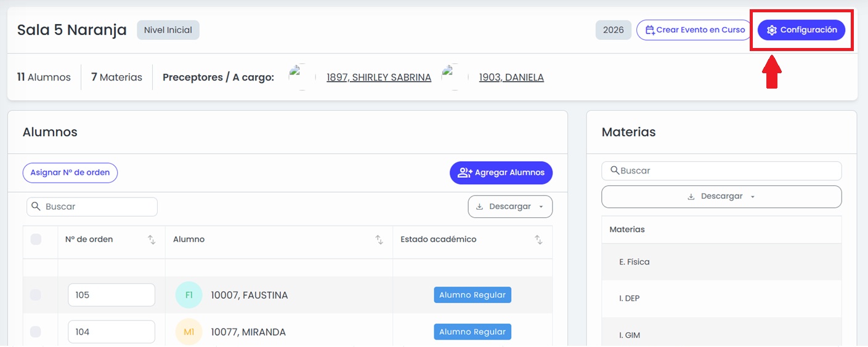Click magnifier icon in Alumnos search
Viewport: 868px width, 347px height.
[36, 207]
